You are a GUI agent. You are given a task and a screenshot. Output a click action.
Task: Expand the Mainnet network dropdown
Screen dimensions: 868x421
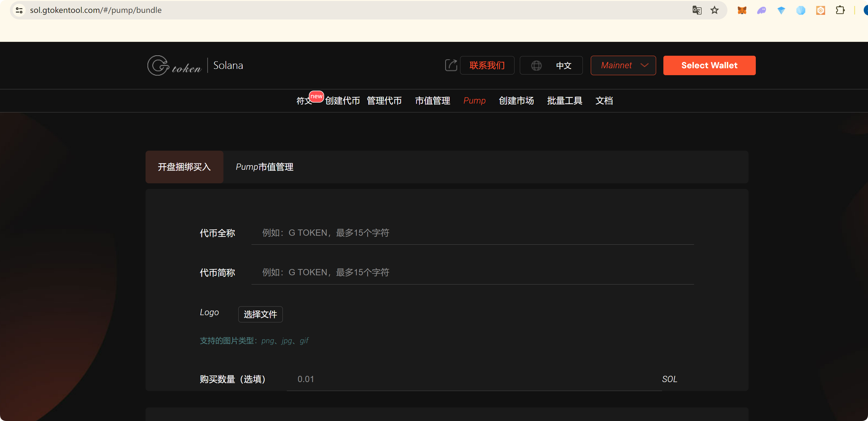tap(623, 65)
